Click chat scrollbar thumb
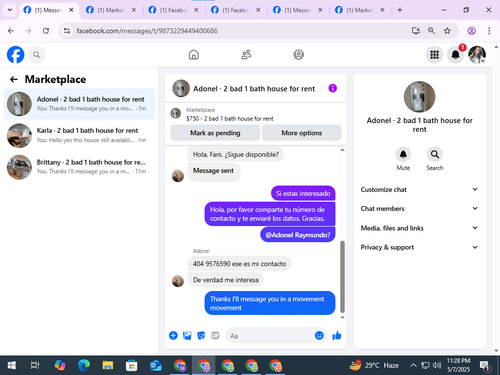Screen dimensions: 500x375 tap(342, 277)
